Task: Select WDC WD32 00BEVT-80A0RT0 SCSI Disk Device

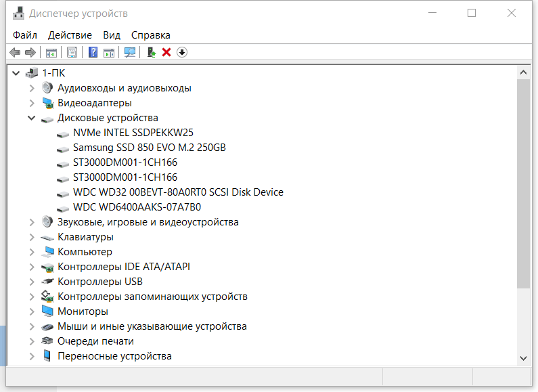Action: pos(178,192)
